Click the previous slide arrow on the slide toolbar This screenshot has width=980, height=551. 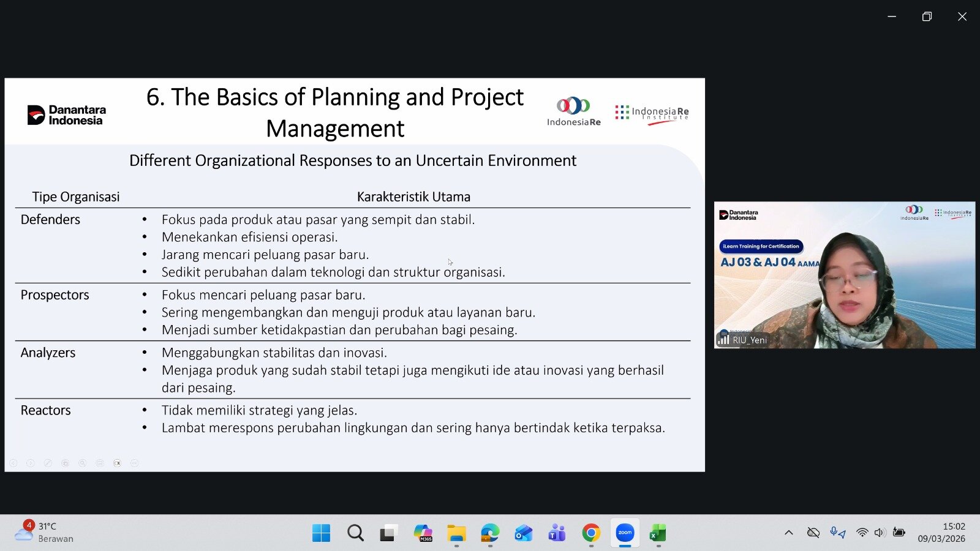point(13,463)
